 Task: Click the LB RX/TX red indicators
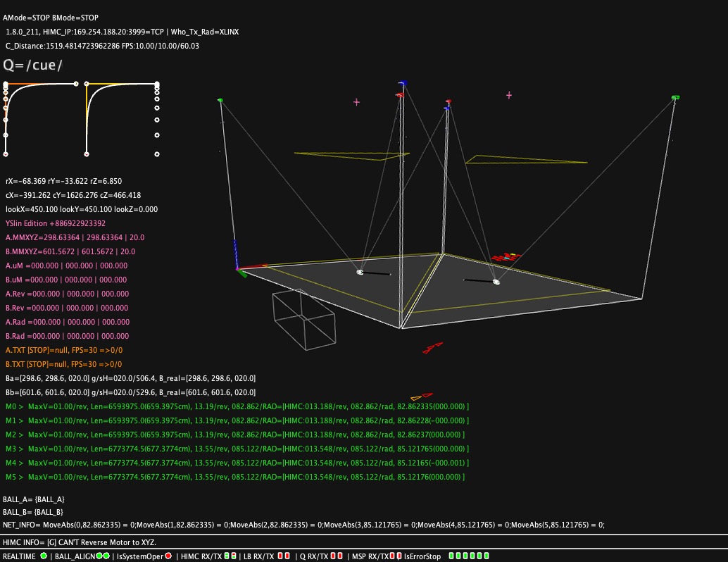pyautogui.click(x=284, y=556)
